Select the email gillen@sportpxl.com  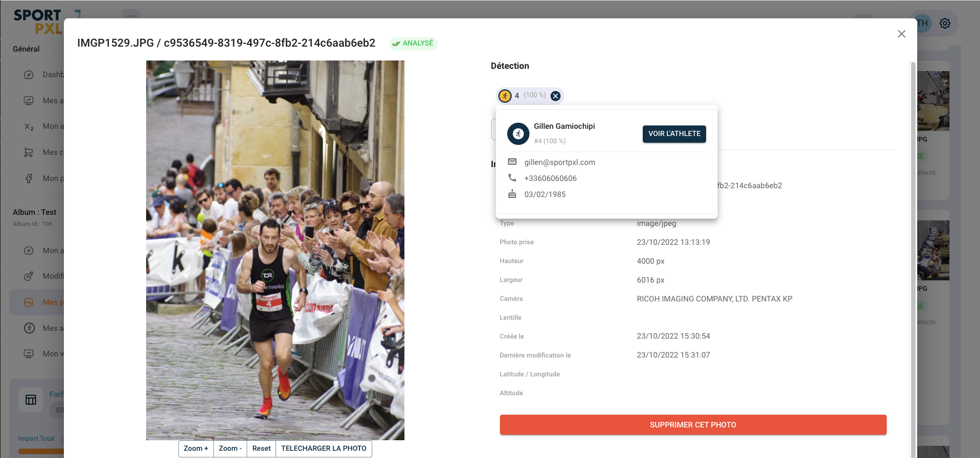click(559, 162)
